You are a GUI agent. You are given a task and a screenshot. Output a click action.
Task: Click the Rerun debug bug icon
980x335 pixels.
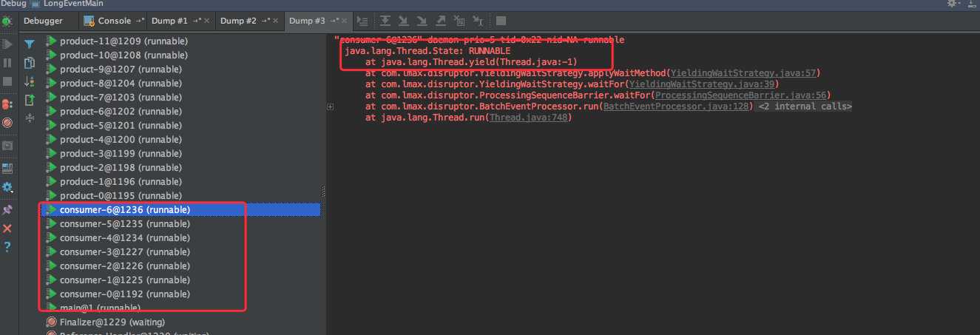coord(7,21)
